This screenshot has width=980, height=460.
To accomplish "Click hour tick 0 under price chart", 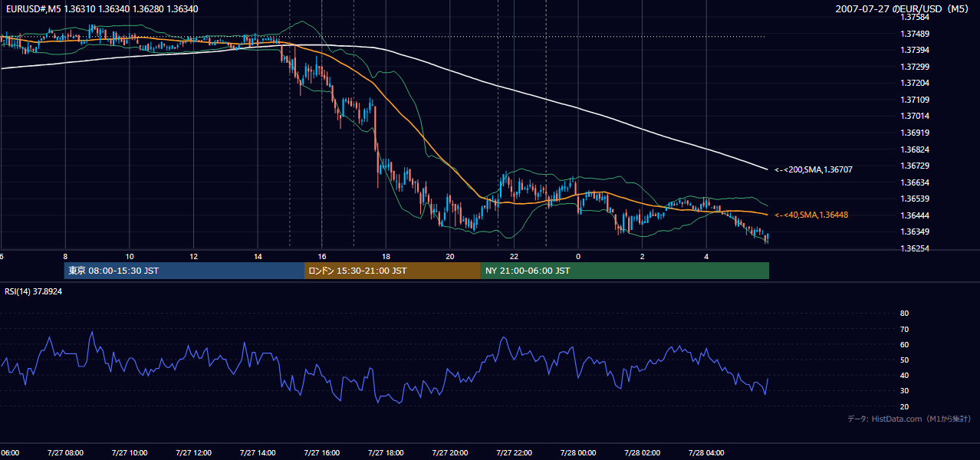I will tap(578, 257).
